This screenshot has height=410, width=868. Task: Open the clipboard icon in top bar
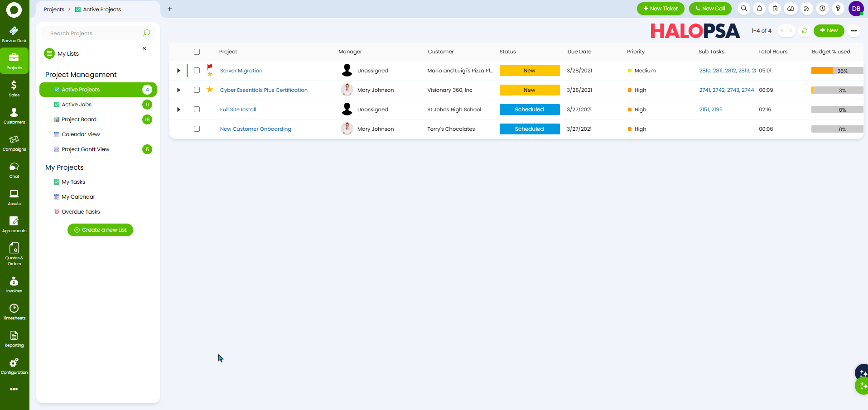click(775, 9)
